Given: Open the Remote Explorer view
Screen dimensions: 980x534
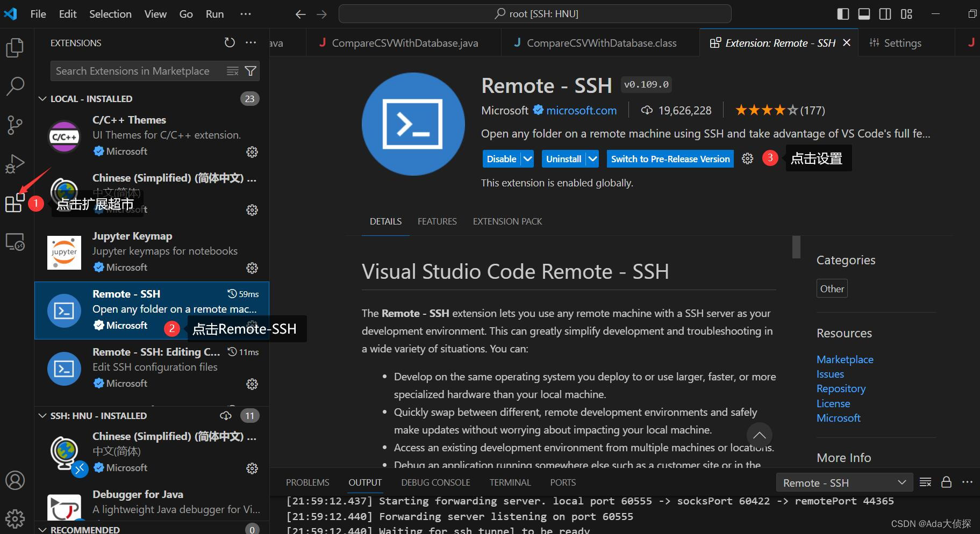Looking at the screenshot, I should tap(16, 243).
